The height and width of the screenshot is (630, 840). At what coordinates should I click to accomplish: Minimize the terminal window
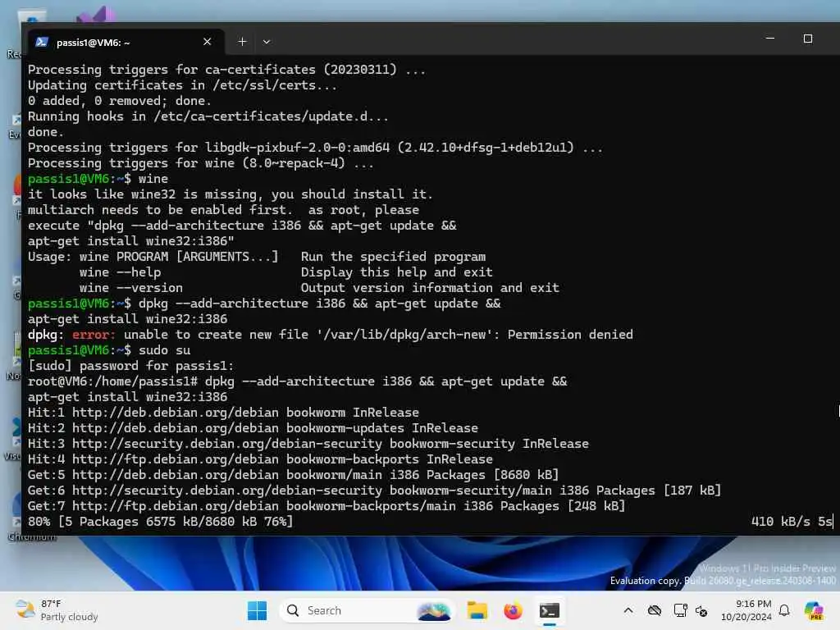click(769, 39)
